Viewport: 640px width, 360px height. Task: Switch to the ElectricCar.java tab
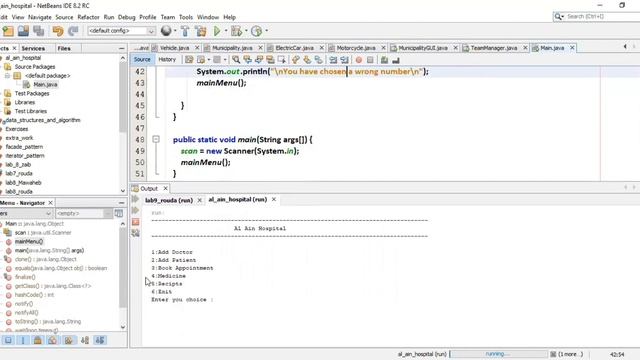[x=294, y=48]
